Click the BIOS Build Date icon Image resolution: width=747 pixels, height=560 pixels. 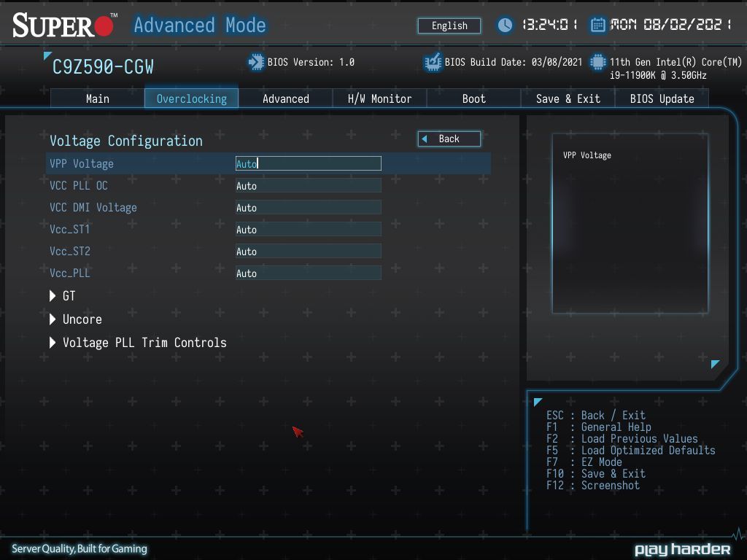click(433, 63)
